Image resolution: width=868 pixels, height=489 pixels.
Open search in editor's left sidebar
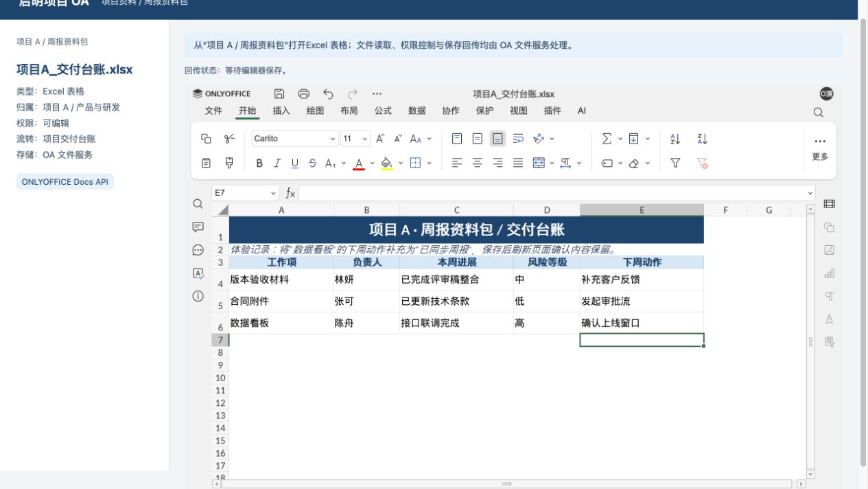pyautogui.click(x=198, y=204)
